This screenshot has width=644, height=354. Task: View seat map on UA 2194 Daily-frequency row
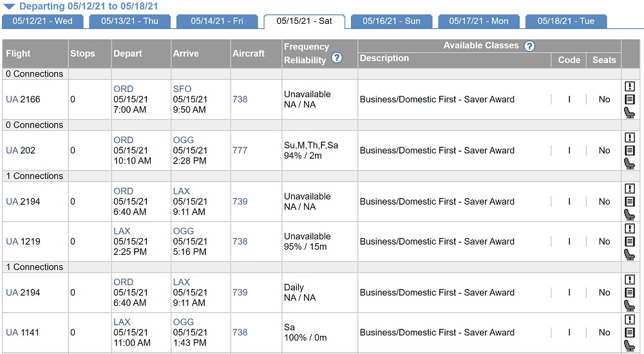630,306
